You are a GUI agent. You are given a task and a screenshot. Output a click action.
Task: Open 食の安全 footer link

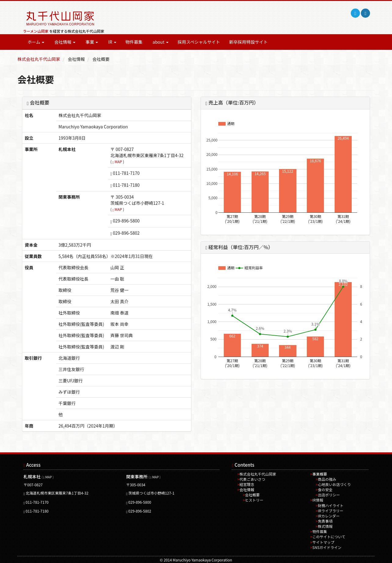[325, 490]
